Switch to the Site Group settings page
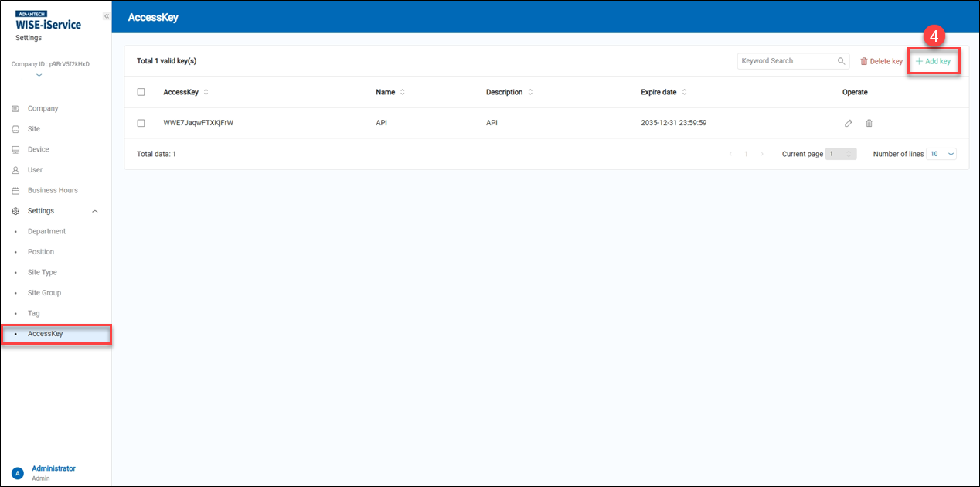The height and width of the screenshot is (487, 980). click(44, 292)
